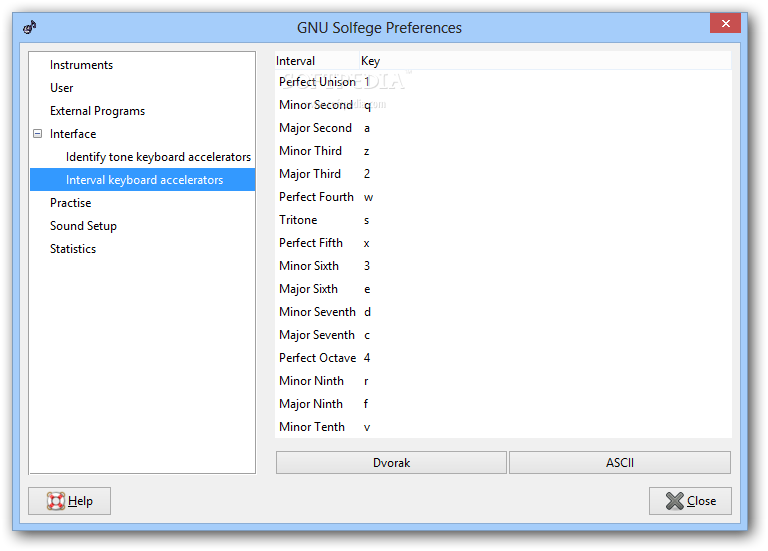Image resolution: width=768 pixels, height=551 pixels.
Task: Select the Major Sixth row
Action: pyautogui.click(x=504, y=289)
